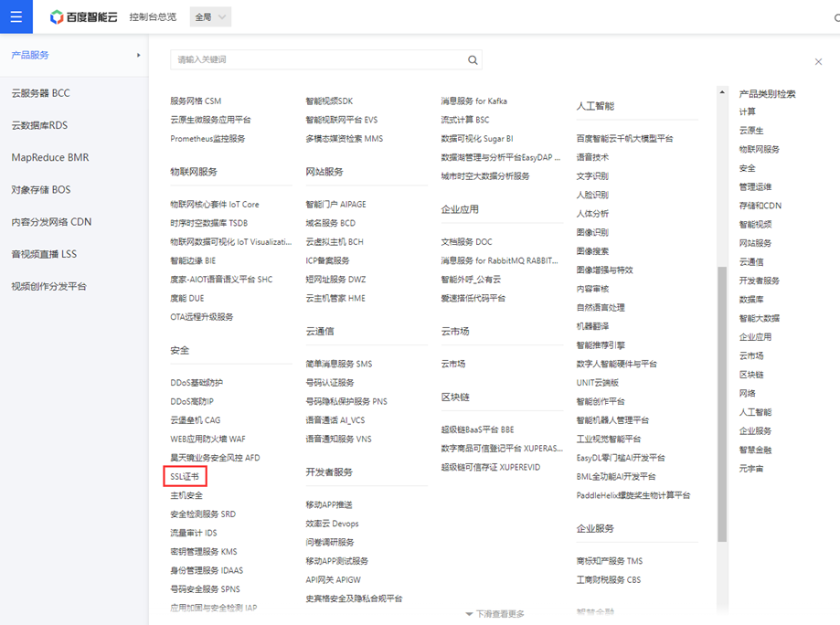The width and height of the screenshot is (840, 625).
Task: Click Prometheus监控服务
Action: point(207,139)
